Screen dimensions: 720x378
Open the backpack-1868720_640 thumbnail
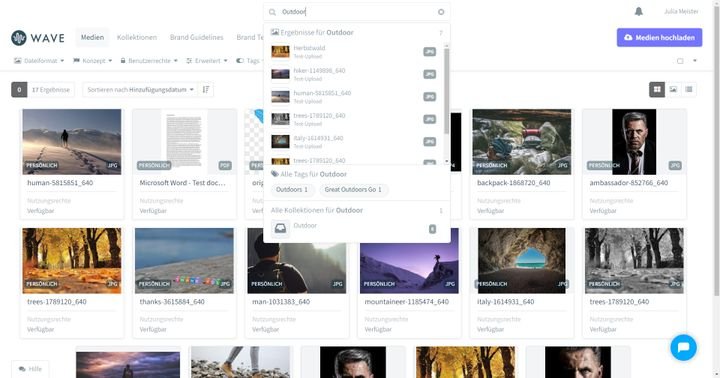coord(522,141)
